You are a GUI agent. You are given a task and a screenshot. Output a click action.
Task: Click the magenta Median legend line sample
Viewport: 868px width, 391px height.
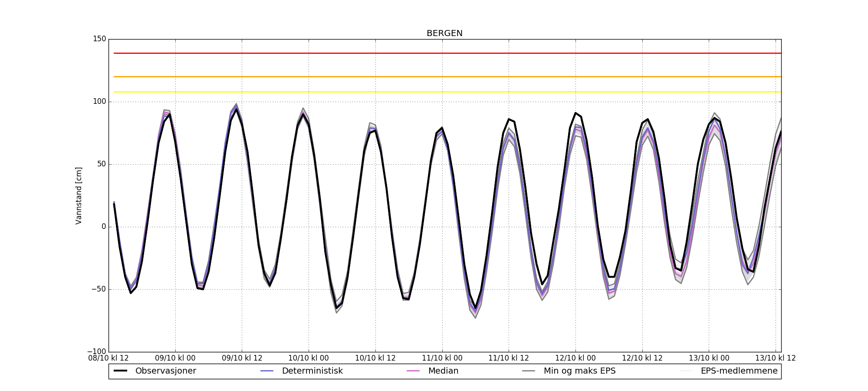(413, 371)
